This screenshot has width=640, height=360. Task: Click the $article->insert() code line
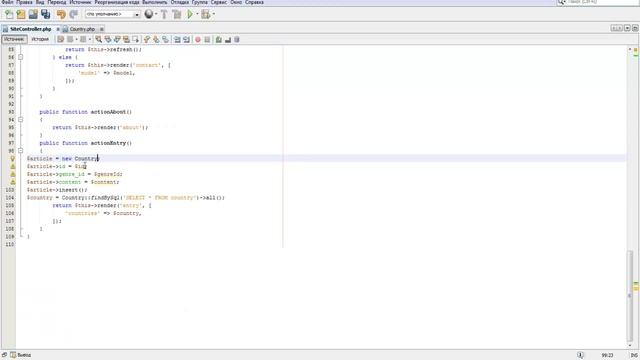[57, 190]
